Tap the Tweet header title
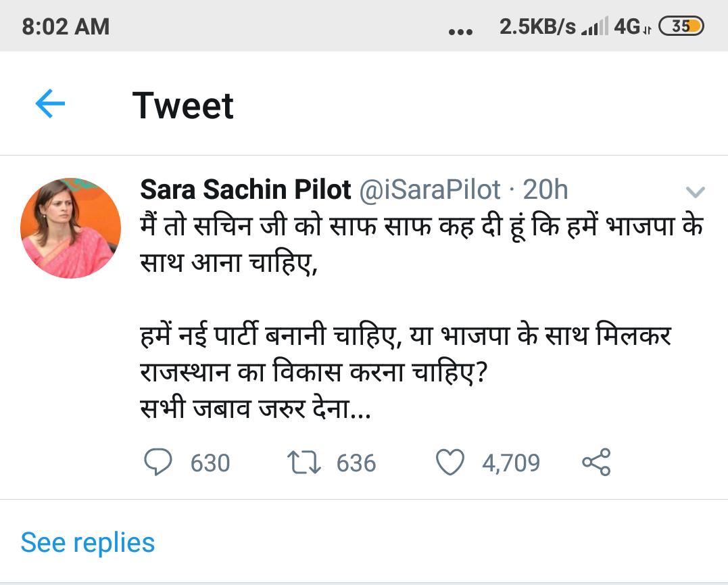The image size is (728, 585). coord(183,106)
